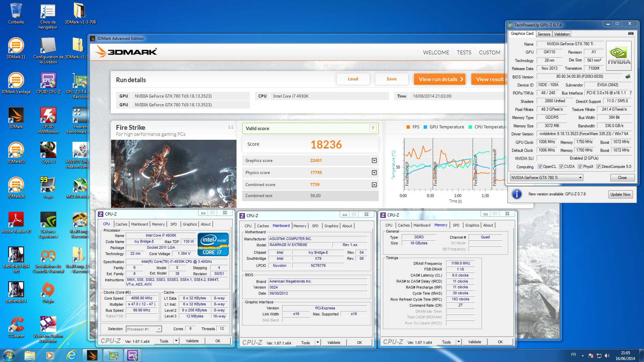
Task: Launch the CCleaner desktop shortcut
Action: (16, 327)
